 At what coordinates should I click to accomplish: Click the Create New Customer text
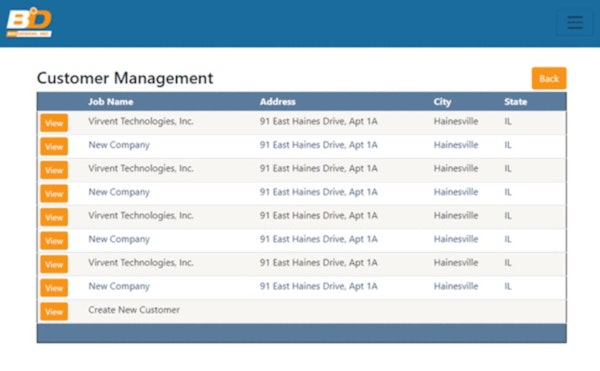pyautogui.click(x=134, y=310)
